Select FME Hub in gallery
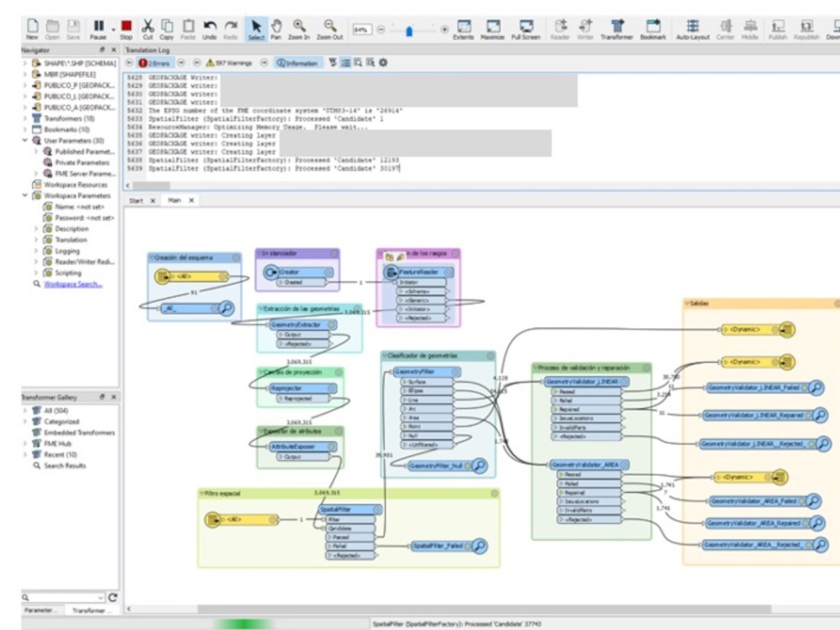 click(x=57, y=444)
